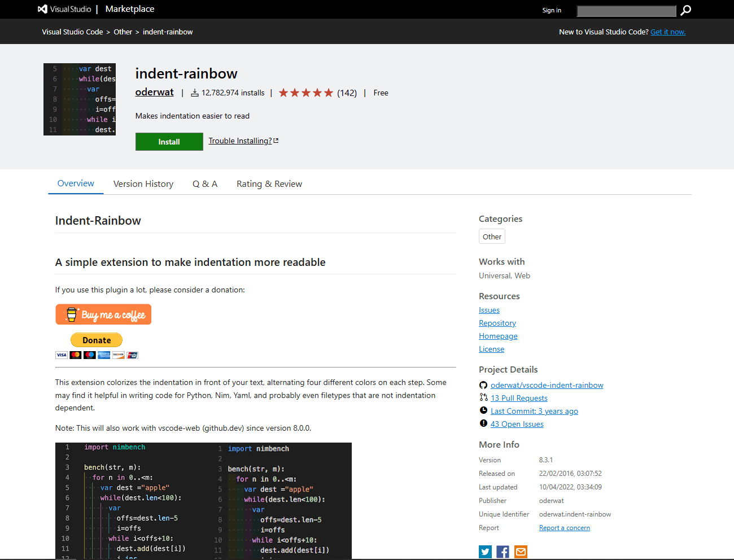Click the Other category tag
Viewport: 734px width, 560px height.
(492, 237)
